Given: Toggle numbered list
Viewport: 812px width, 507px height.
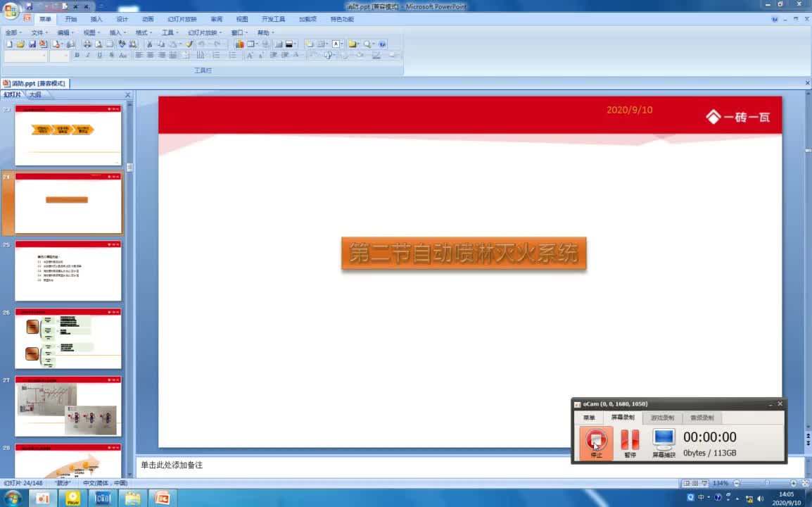Looking at the screenshot, I should (x=216, y=55).
